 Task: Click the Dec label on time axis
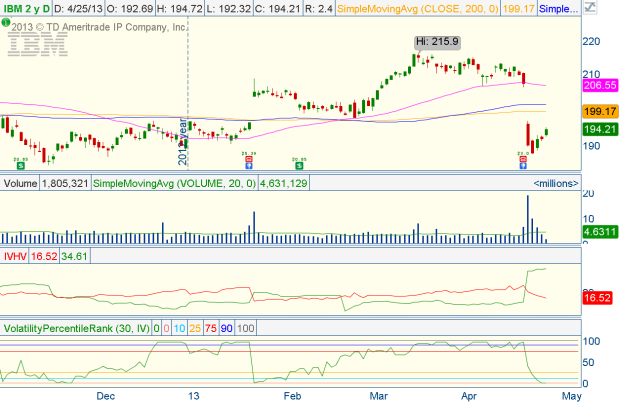coord(106,396)
